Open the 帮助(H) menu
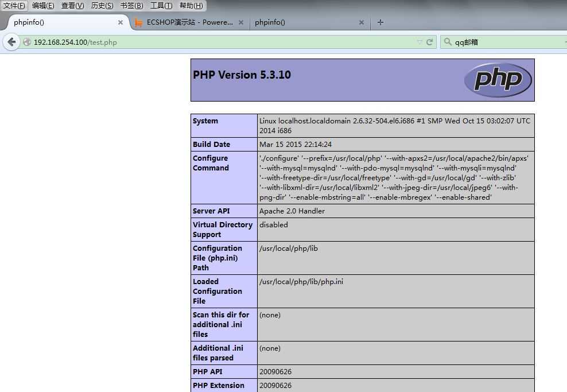This screenshot has height=392, width=567. point(191,5)
